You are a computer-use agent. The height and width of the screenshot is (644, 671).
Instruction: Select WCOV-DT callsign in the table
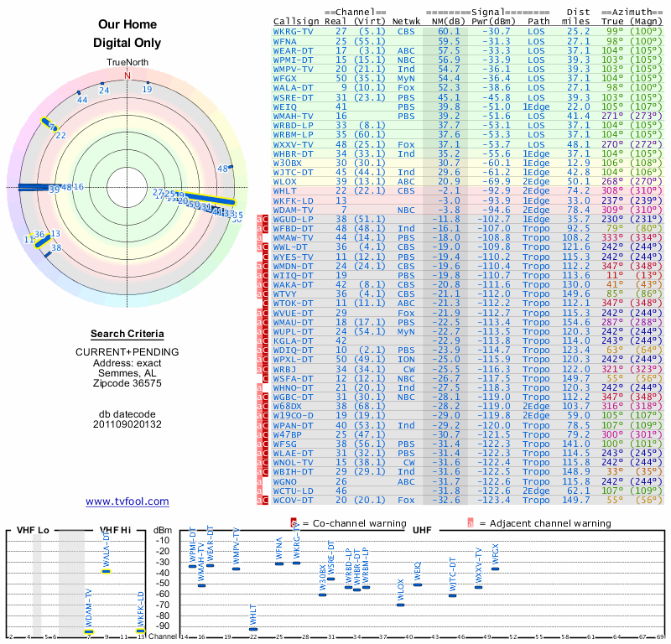(293, 501)
